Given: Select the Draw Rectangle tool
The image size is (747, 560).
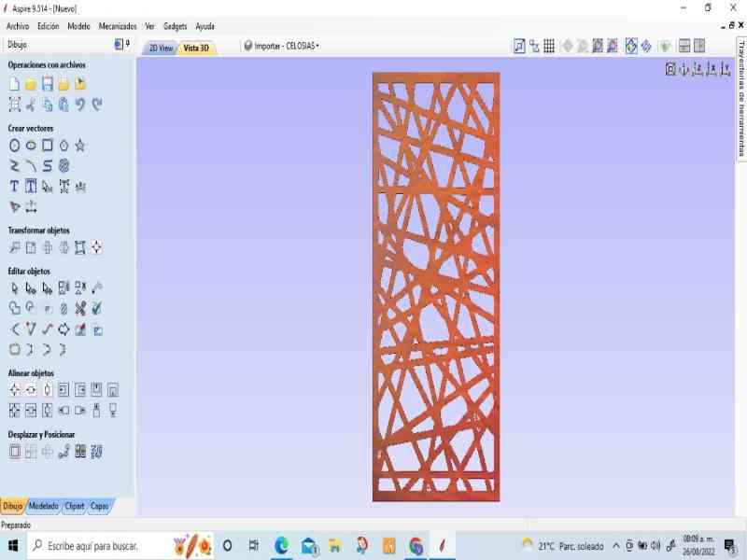Looking at the screenshot, I should tap(48, 146).
